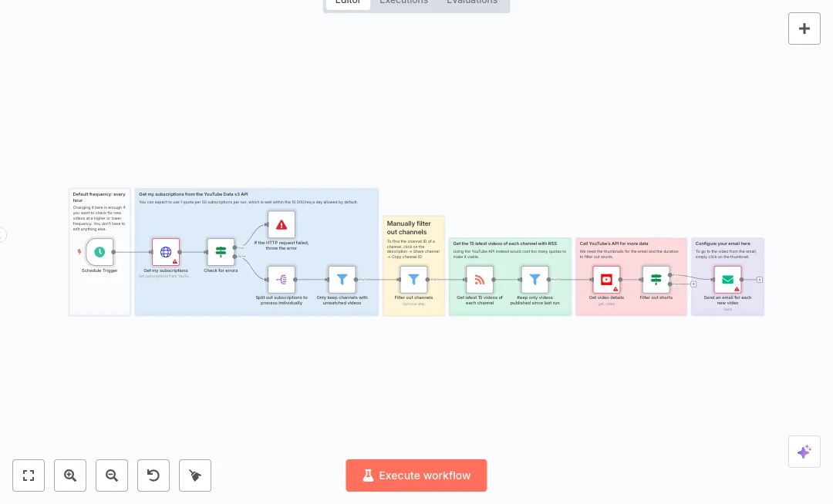Zoom out on the canvas
This screenshot has width=833, height=504.
(112, 475)
